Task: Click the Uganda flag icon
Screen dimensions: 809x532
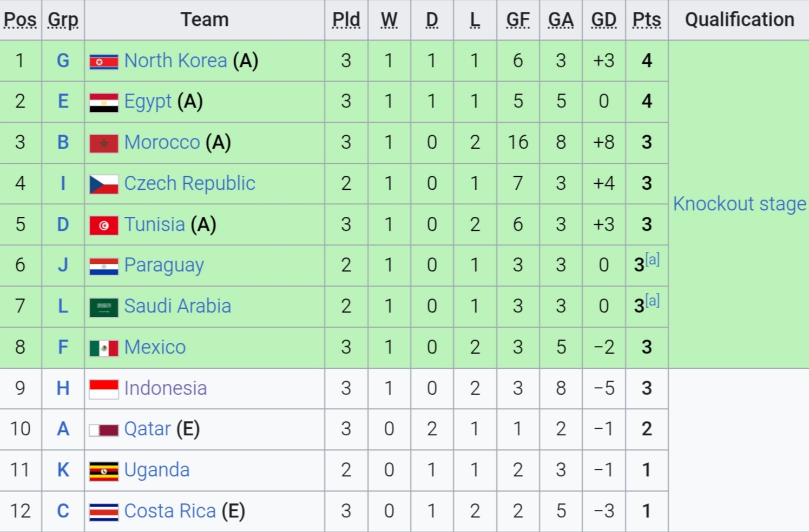Action: tap(104, 471)
